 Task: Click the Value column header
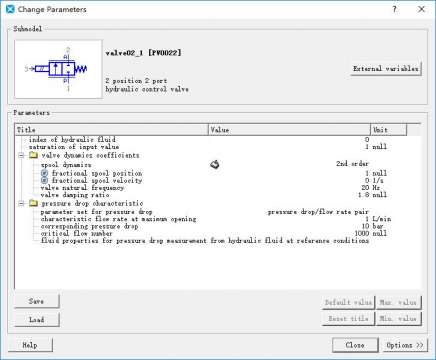pyautogui.click(x=289, y=130)
